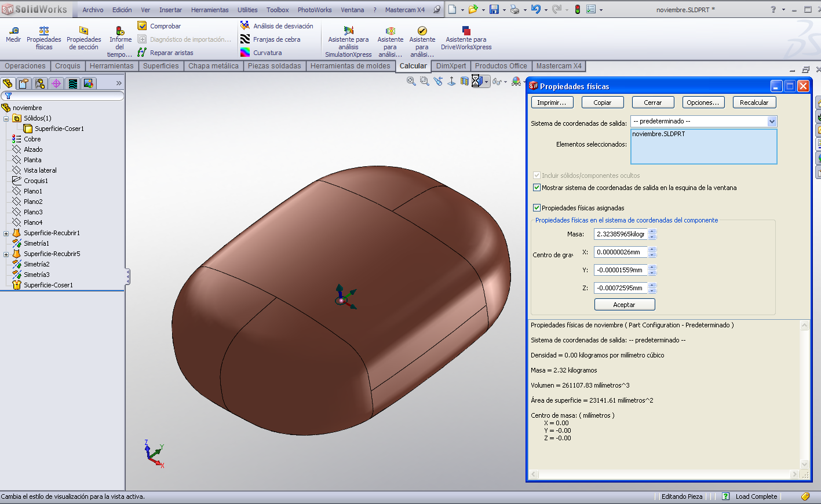Enable Franjas de cebra display

point(271,39)
